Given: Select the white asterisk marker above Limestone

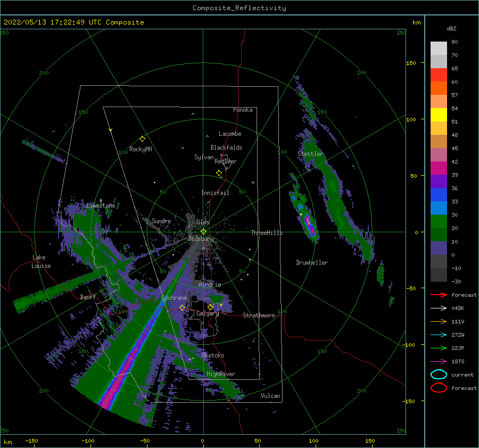Looking at the screenshot, I should (x=101, y=201).
